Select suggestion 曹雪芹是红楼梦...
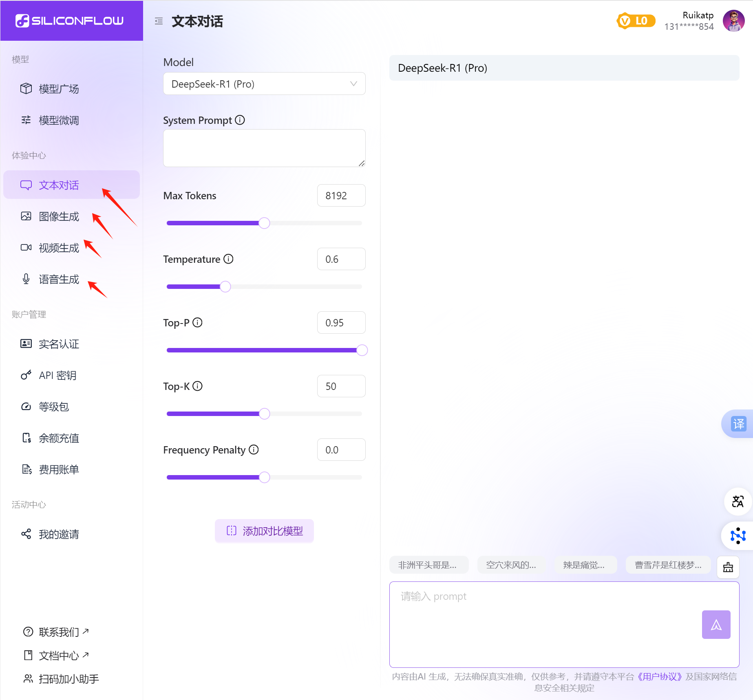Image resolution: width=753 pixels, height=700 pixels. tap(668, 565)
